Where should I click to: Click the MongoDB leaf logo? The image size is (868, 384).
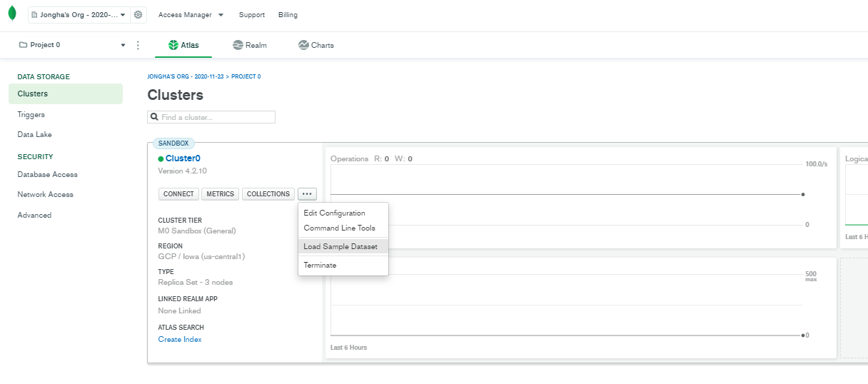(x=12, y=14)
